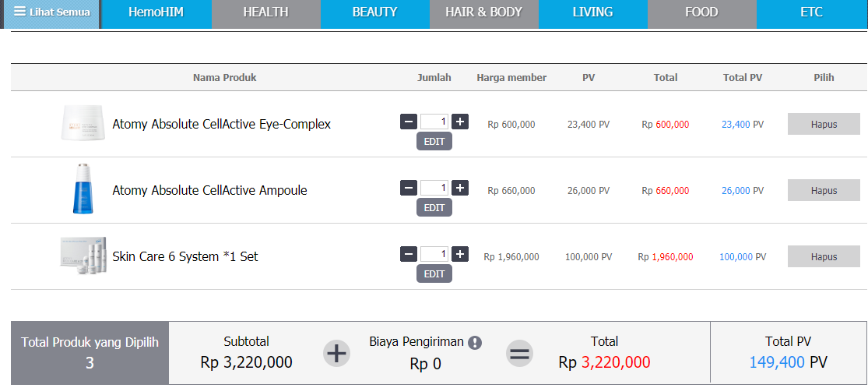Screen dimensions: 868x388
Task: View the blue Ampoule product image
Action: [83, 189]
